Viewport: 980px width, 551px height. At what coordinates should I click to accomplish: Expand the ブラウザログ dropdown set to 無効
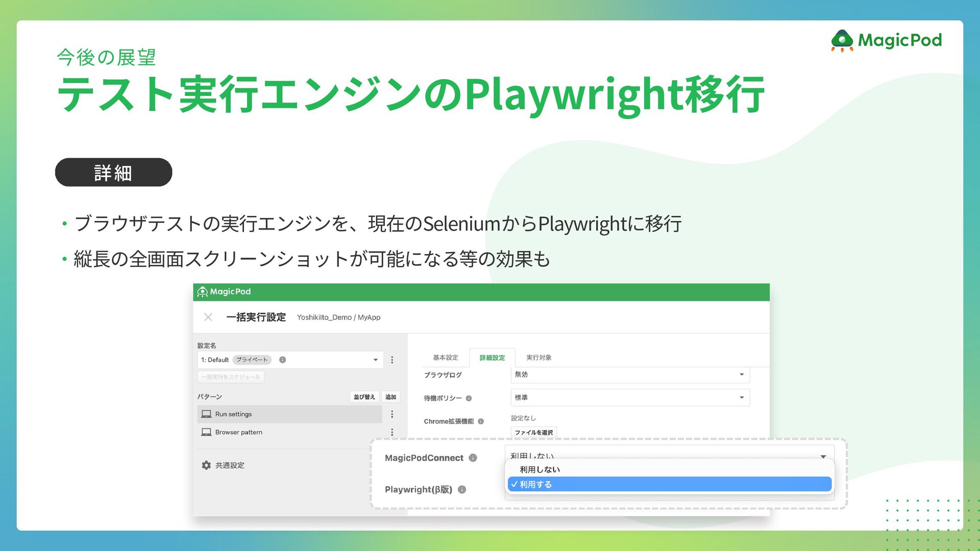630,374
